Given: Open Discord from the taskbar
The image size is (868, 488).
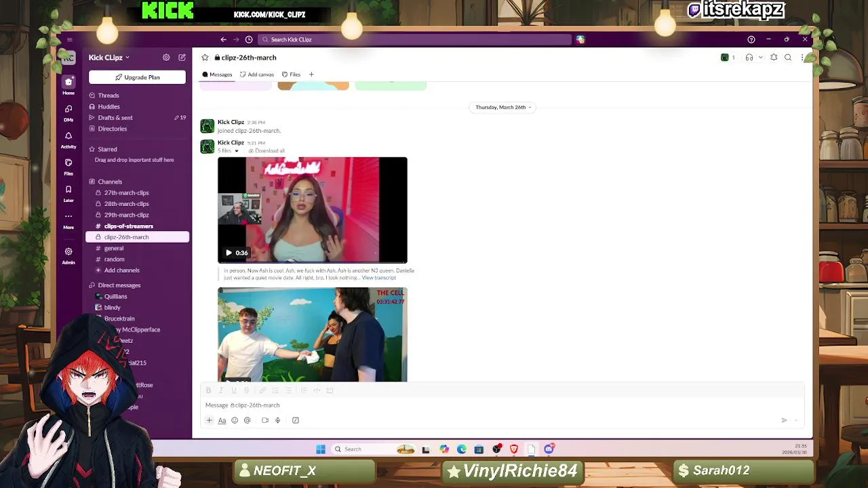Looking at the screenshot, I should (x=549, y=449).
